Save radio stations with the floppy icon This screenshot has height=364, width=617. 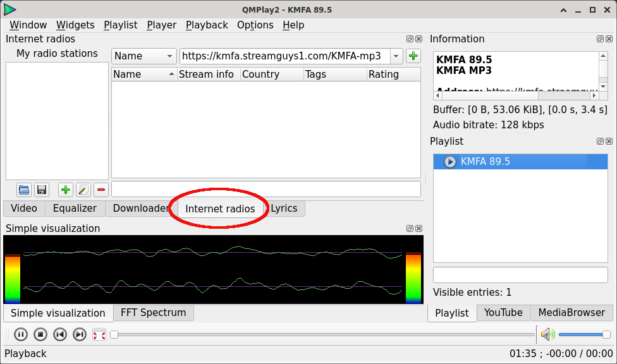point(41,190)
